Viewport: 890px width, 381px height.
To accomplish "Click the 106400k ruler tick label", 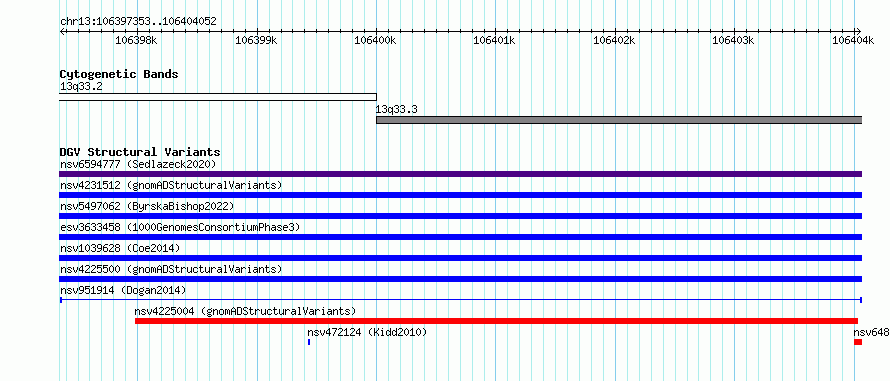I will [375, 40].
